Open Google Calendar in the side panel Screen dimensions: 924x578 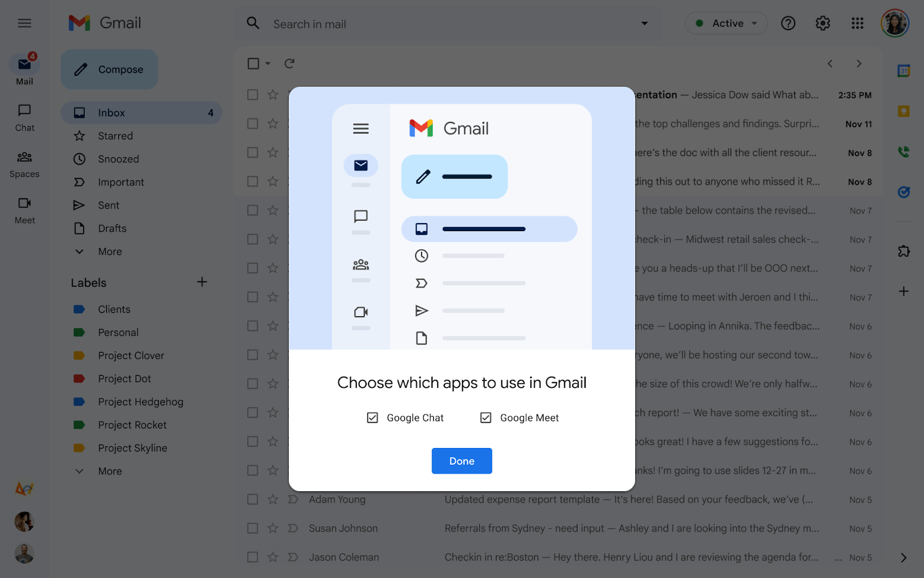pos(903,70)
